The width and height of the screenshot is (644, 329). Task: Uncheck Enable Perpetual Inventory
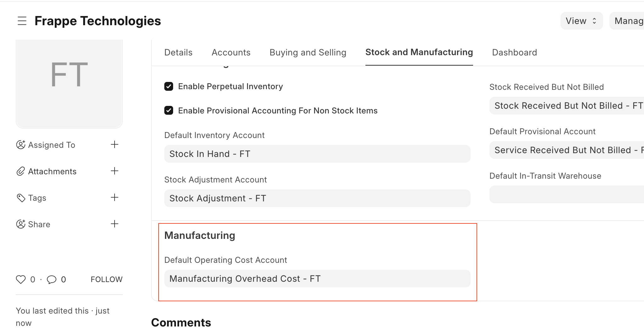point(169,86)
